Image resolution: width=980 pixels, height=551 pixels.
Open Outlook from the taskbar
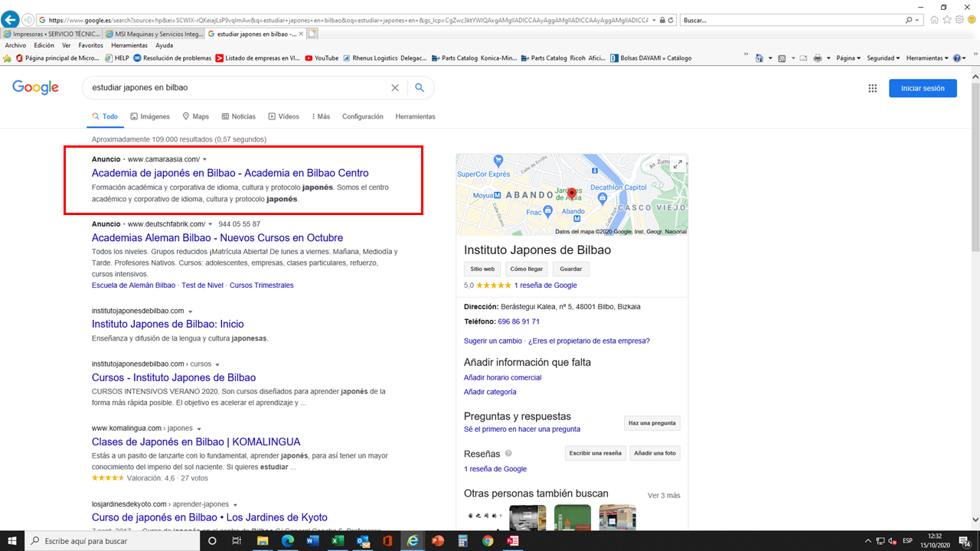[363, 541]
